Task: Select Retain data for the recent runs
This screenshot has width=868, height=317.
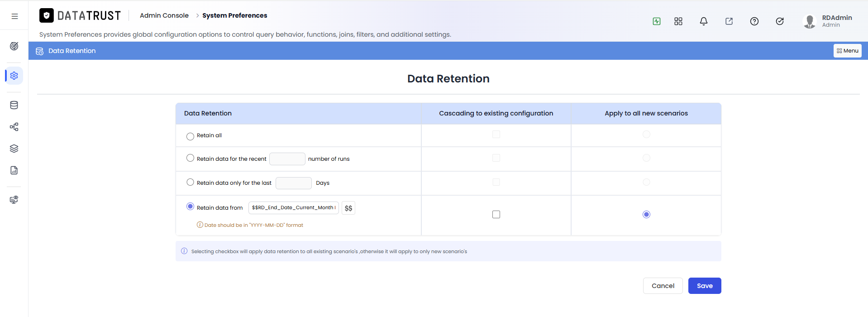Action: (x=190, y=158)
